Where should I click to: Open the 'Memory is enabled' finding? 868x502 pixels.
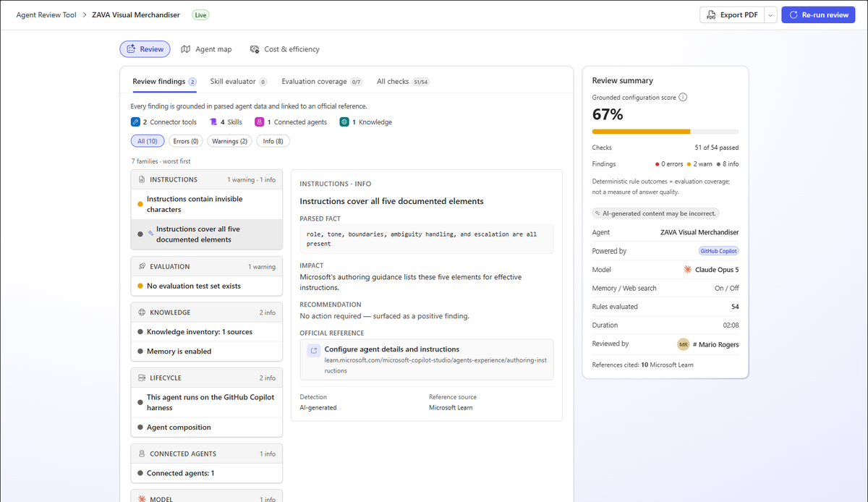(x=206, y=352)
